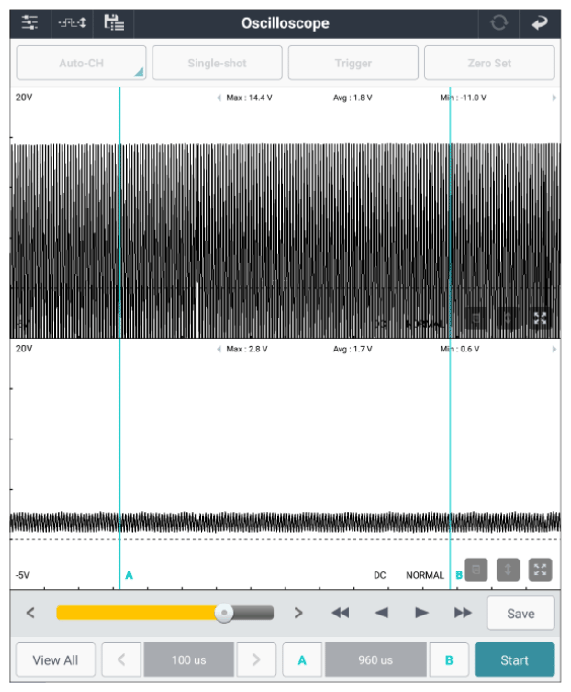Click the back arrow icon
This screenshot has width=571, height=692.
click(x=540, y=23)
